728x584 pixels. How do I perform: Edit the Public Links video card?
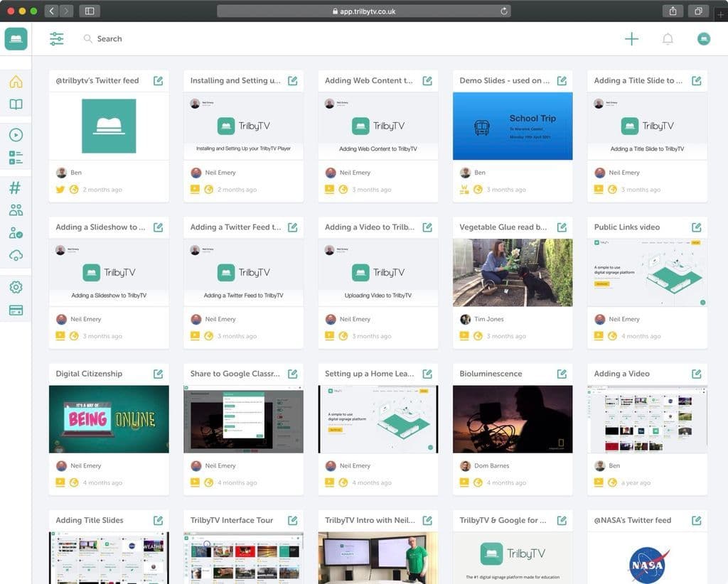click(x=697, y=227)
